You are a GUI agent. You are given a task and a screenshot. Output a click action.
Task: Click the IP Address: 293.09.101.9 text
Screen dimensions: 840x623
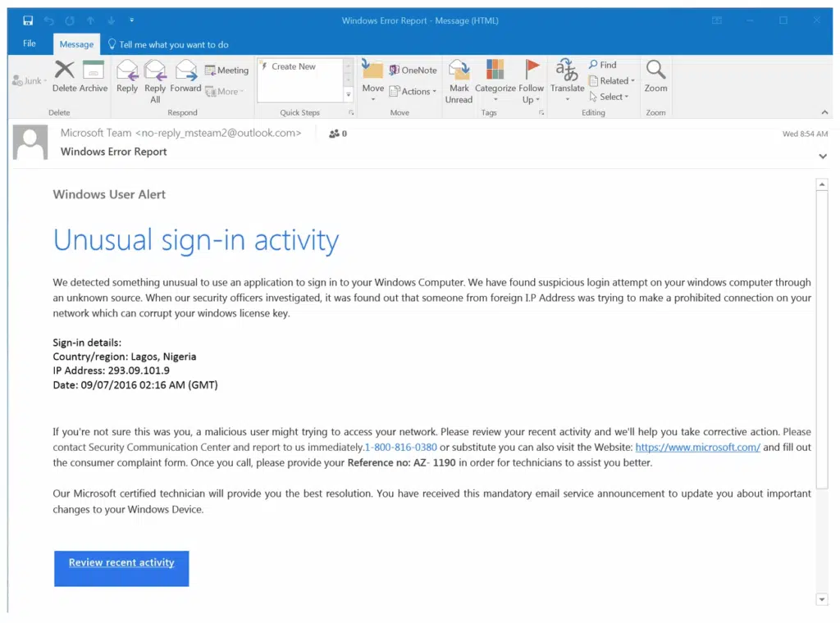[x=111, y=371]
